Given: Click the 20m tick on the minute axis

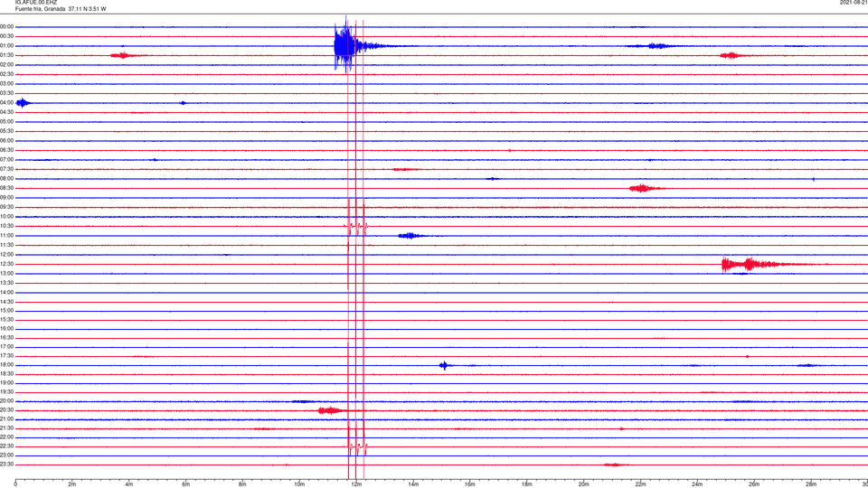Looking at the screenshot, I should pos(583,484).
